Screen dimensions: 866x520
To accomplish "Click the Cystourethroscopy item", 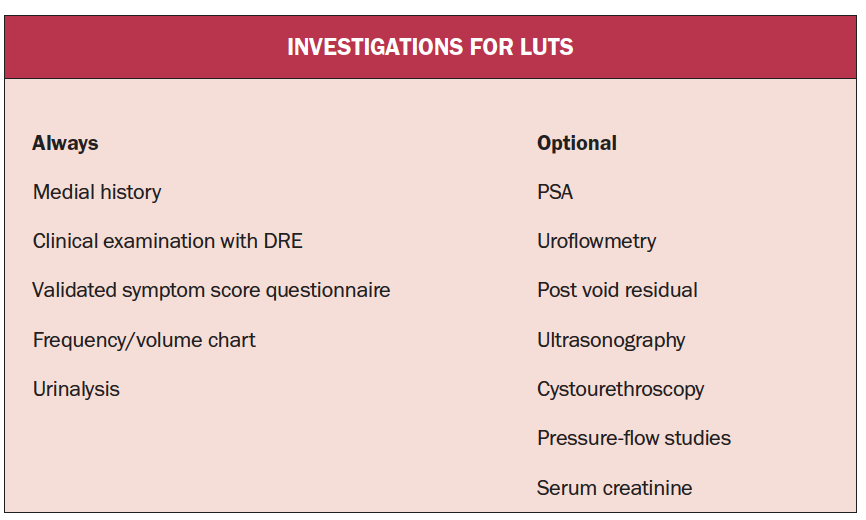I will [620, 389].
